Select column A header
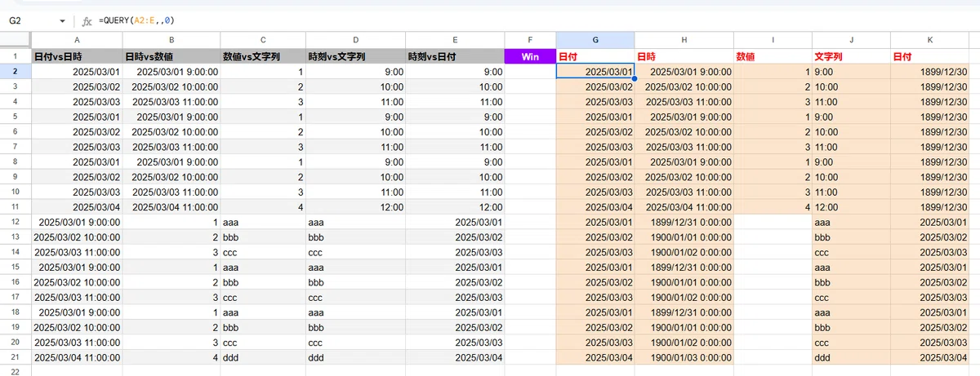The height and width of the screenshot is (376, 980). click(77, 40)
